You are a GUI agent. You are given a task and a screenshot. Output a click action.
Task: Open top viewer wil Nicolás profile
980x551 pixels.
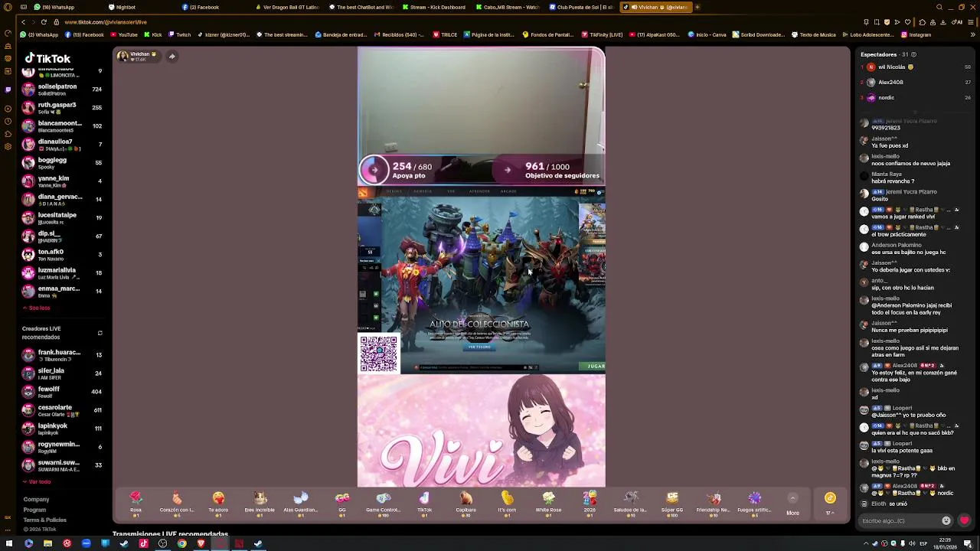pyautogui.click(x=915, y=67)
